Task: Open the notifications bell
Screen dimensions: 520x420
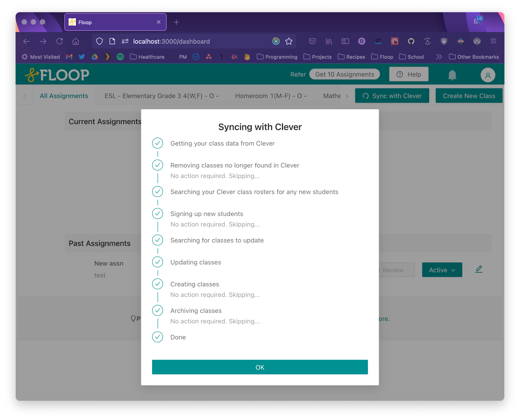Action: tap(452, 75)
